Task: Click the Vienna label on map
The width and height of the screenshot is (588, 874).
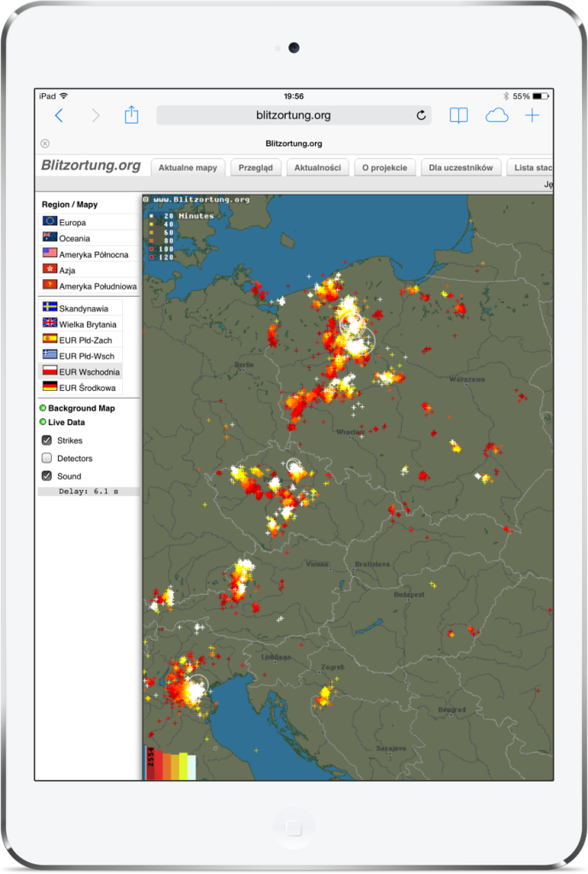Action: pos(317,564)
